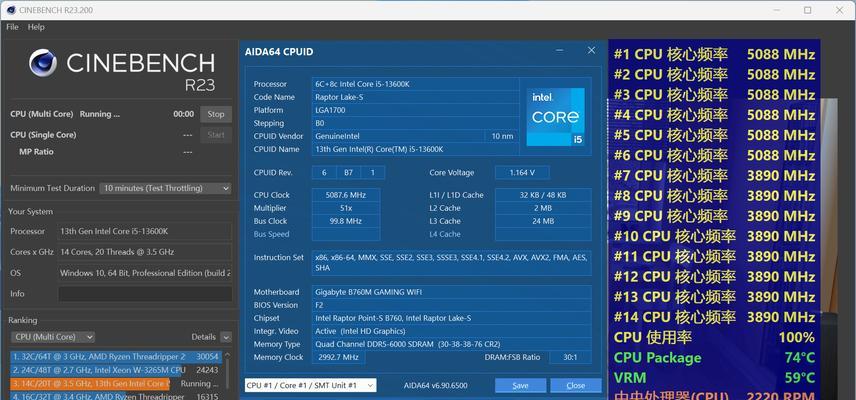Image resolution: width=856 pixels, height=400 pixels.
Task: Click the ranking list scrollbar
Action: pyautogui.click(x=226, y=375)
